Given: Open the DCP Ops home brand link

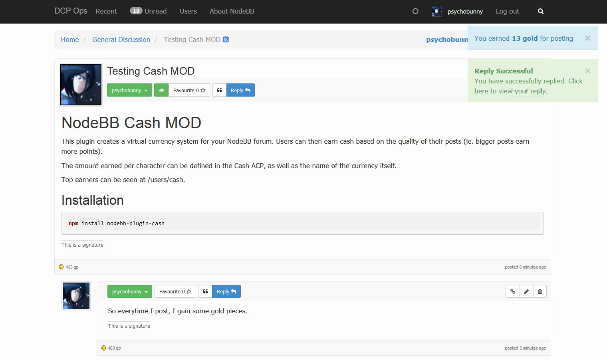Looking at the screenshot, I should point(71,11).
